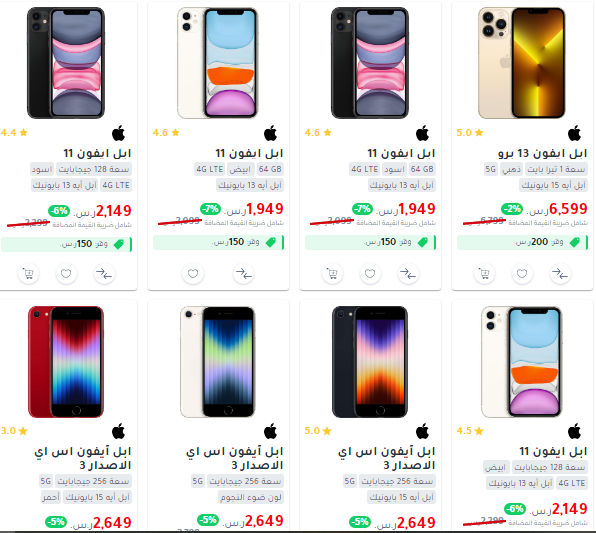The width and height of the screenshot is (596, 533).
Task: Click the 1 TB capacity tag
Action: [x=556, y=169]
